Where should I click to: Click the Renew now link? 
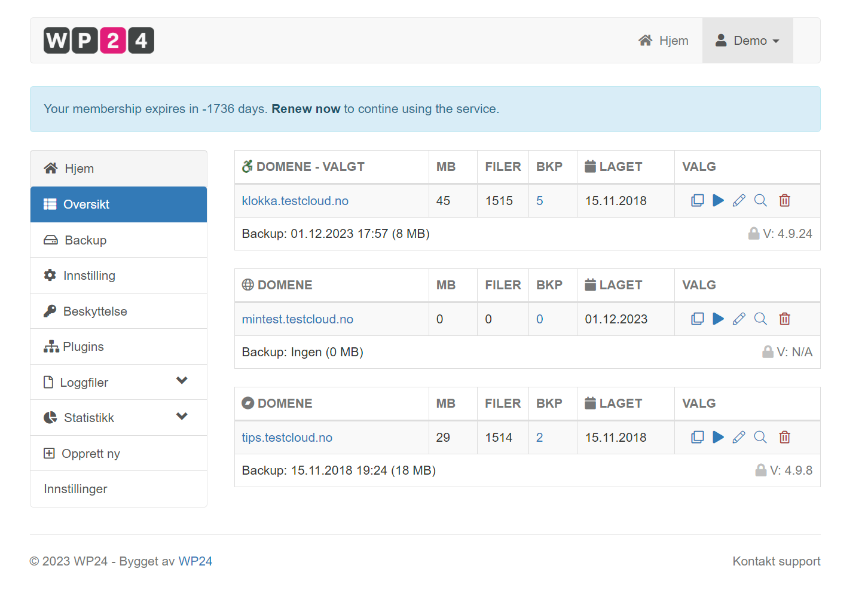pos(305,109)
